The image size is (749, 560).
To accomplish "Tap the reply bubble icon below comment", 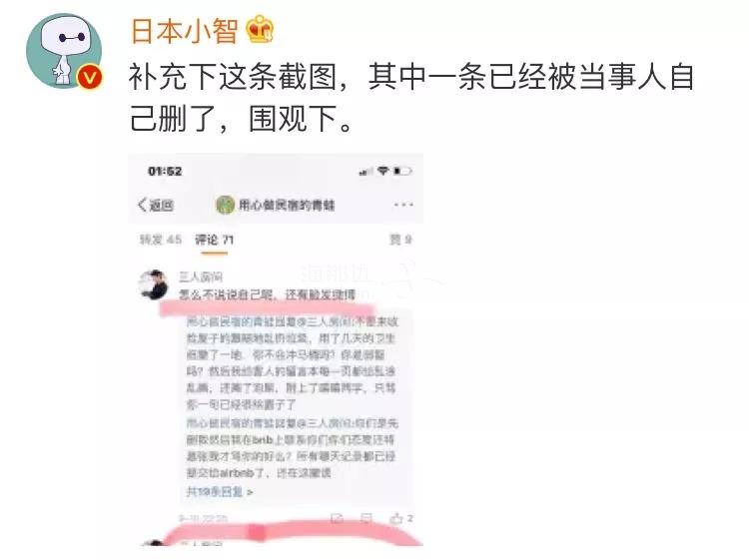I will coord(367,518).
